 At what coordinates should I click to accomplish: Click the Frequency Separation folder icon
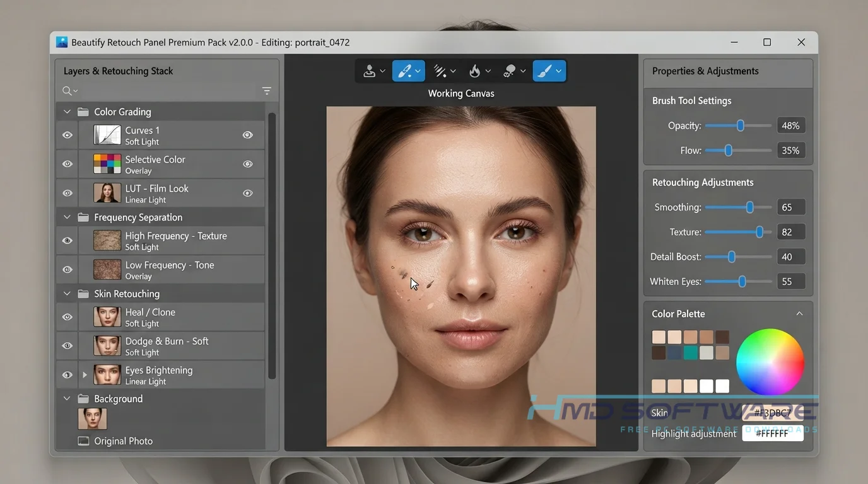(x=83, y=217)
